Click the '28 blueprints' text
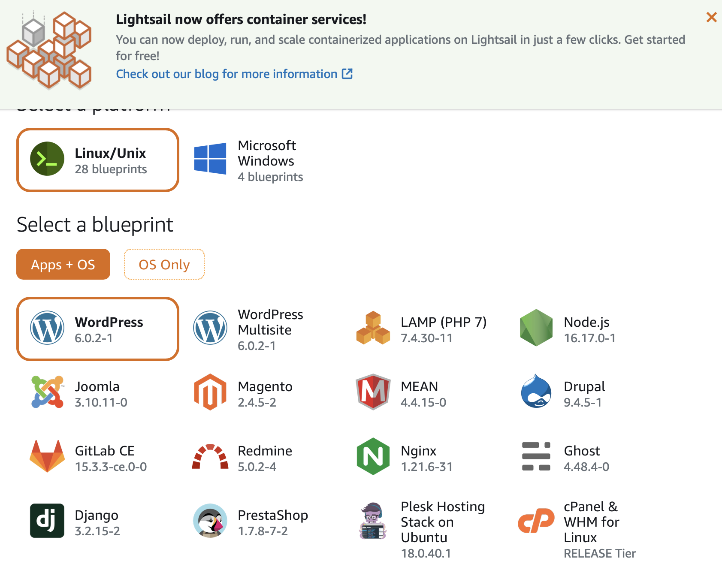Viewport: 722px width, 588px height. [111, 169]
